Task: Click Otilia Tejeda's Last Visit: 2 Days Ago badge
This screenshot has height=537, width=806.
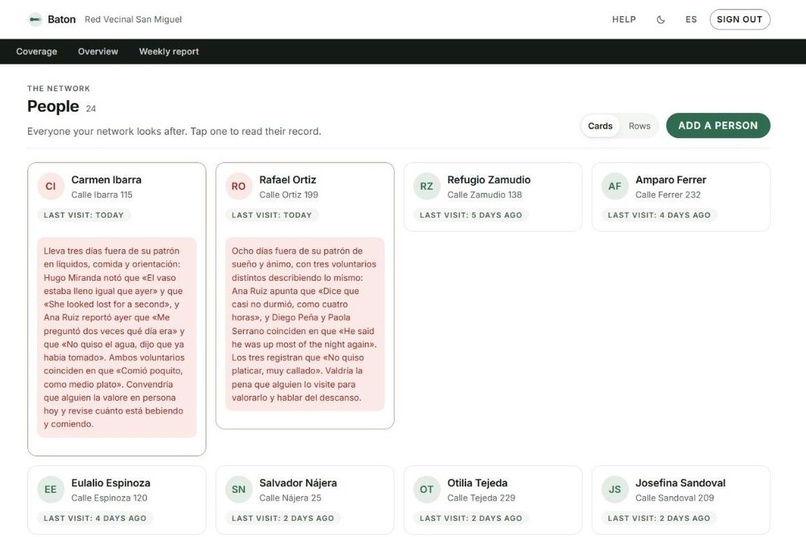Action: pos(471,519)
